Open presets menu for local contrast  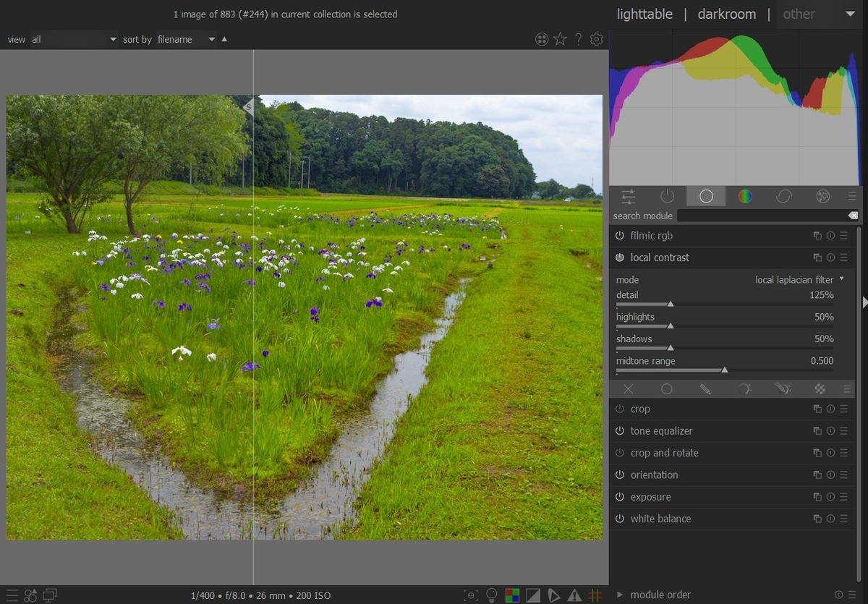coord(844,258)
